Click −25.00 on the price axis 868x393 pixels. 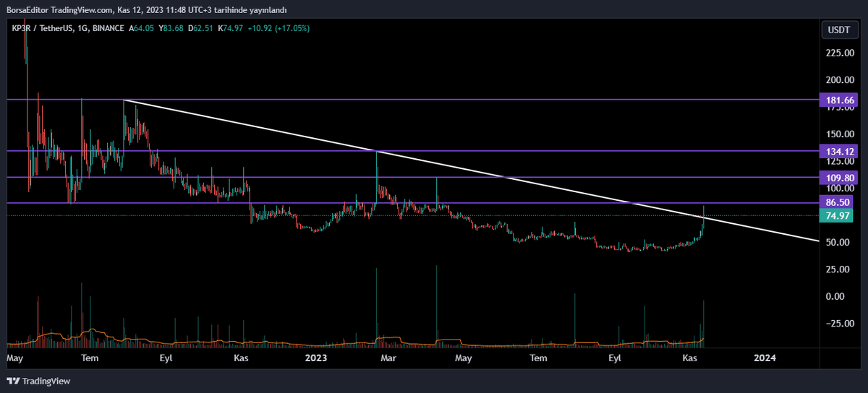pyautogui.click(x=839, y=324)
